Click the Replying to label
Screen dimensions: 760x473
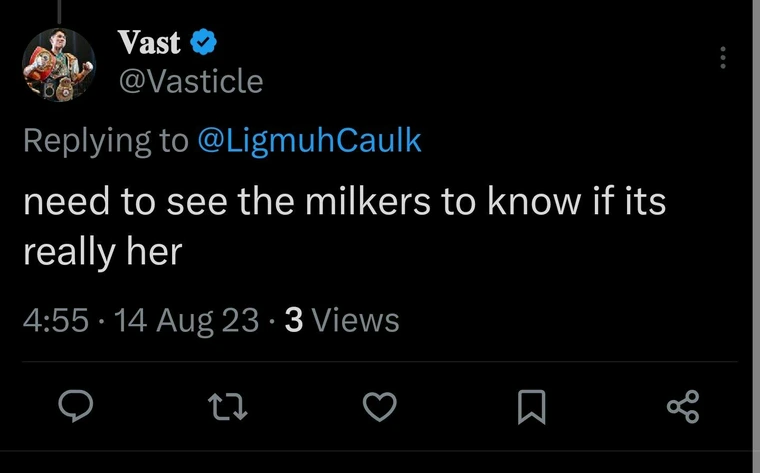[106, 141]
